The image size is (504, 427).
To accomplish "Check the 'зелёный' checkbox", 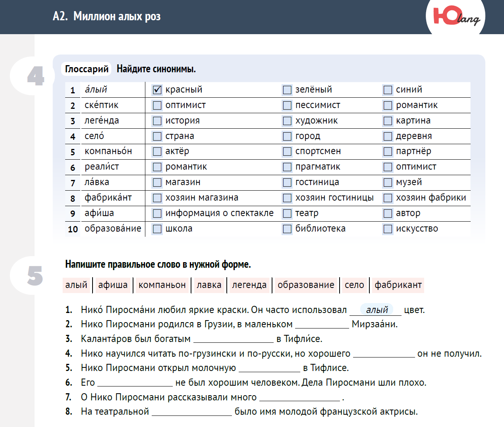I will [x=287, y=90].
